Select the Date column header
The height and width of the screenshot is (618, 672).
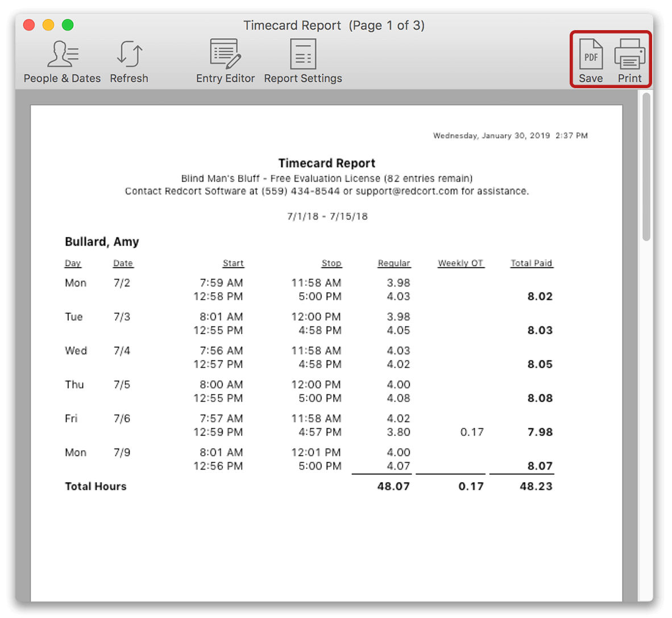tap(123, 263)
